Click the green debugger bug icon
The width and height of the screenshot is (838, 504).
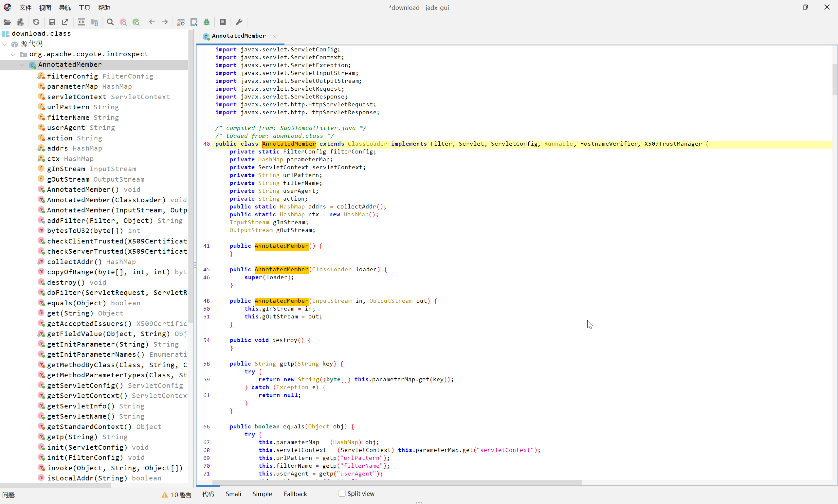207,22
